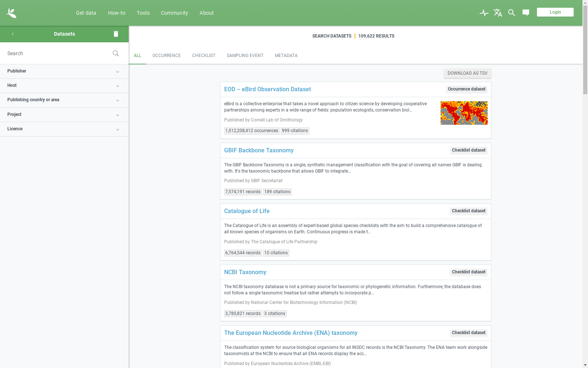Image resolution: width=588 pixels, height=368 pixels.
Task: Expand the Project filter
Action: click(x=64, y=115)
